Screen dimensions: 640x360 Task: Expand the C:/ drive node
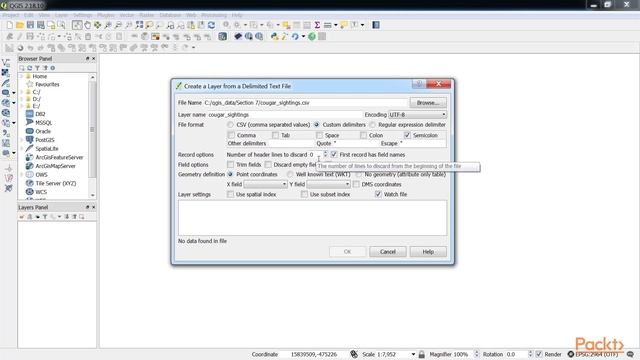(x=22, y=92)
